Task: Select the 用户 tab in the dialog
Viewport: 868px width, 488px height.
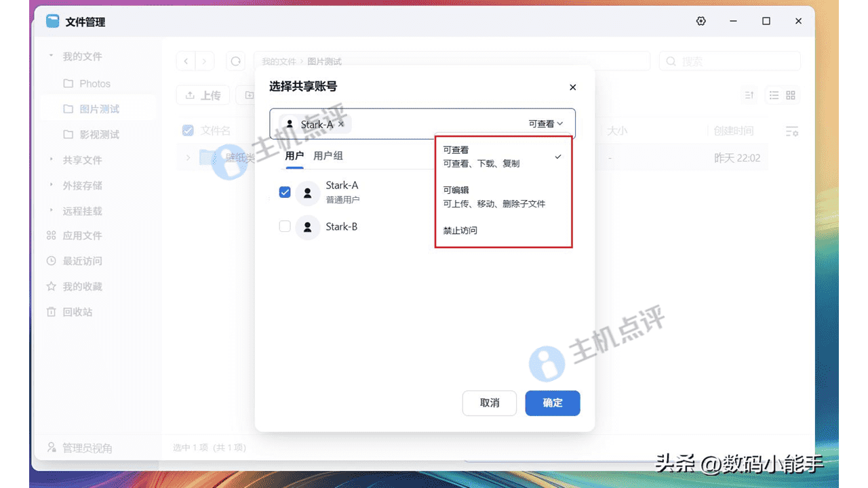Action: click(x=293, y=155)
